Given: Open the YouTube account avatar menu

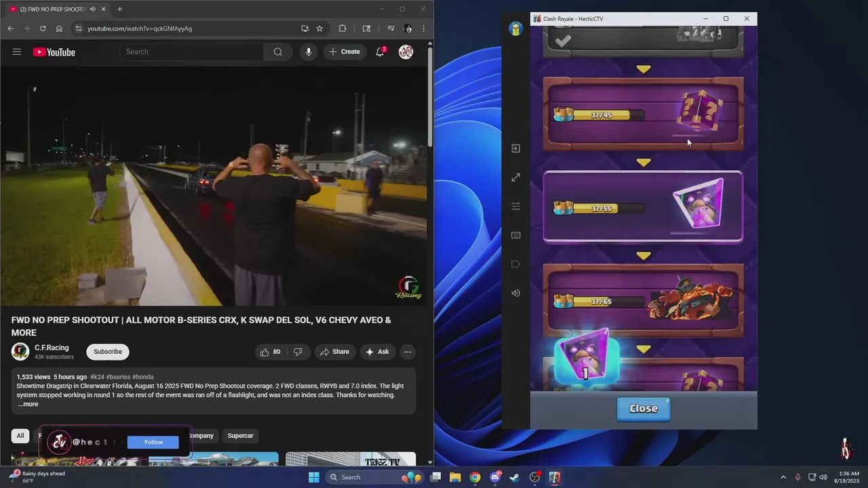Looking at the screenshot, I should coord(406,52).
